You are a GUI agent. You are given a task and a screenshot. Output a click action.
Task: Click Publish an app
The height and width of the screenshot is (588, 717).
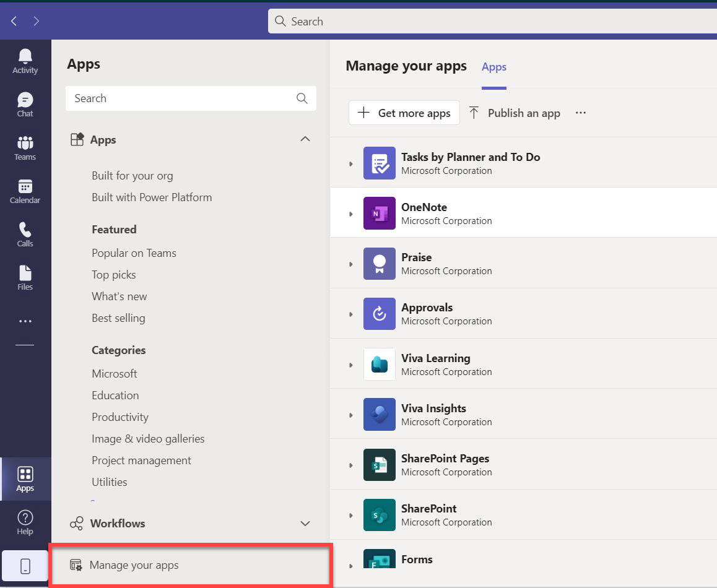coord(515,113)
